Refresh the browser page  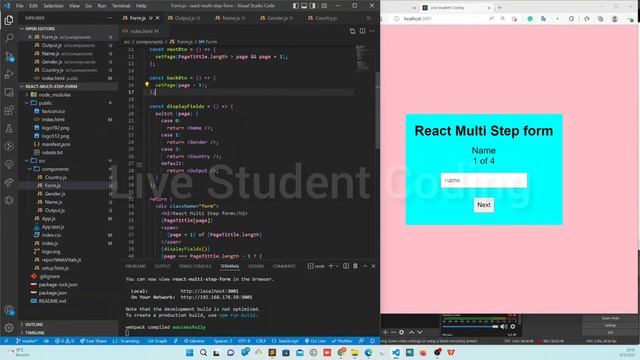(x=571, y=19)
